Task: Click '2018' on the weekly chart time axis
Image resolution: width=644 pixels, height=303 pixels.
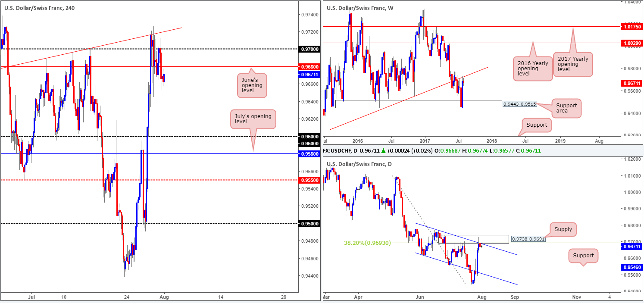Action: (x=491, y=141)
